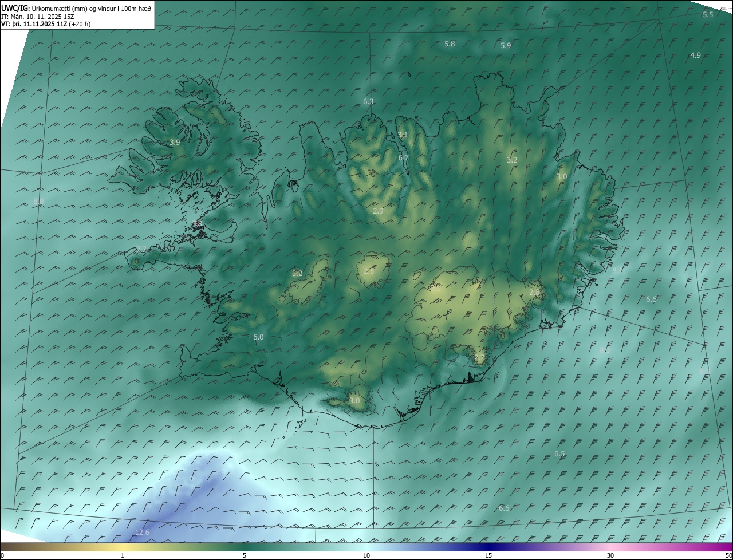Click the title 'UWC/IG: Úrkomumætti (mm) og vindur'

tap(76, 9)
